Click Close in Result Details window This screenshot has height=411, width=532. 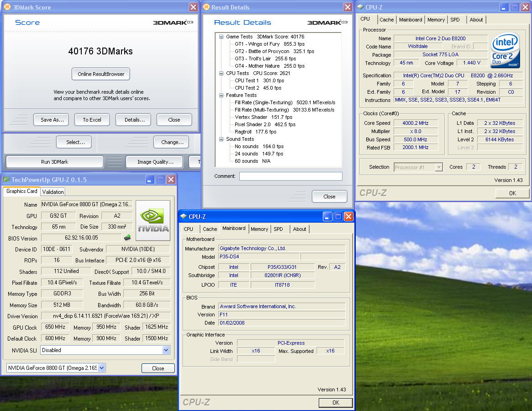[329, 196]
